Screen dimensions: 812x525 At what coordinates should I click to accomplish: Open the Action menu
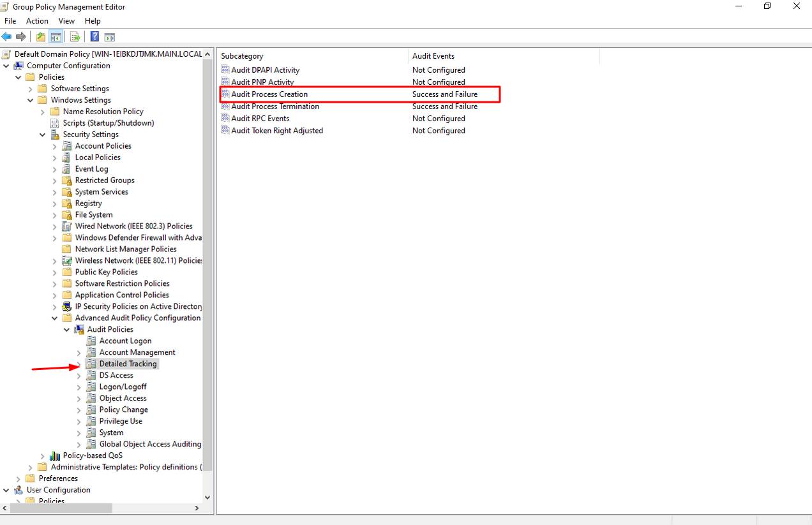coord(37,21)
